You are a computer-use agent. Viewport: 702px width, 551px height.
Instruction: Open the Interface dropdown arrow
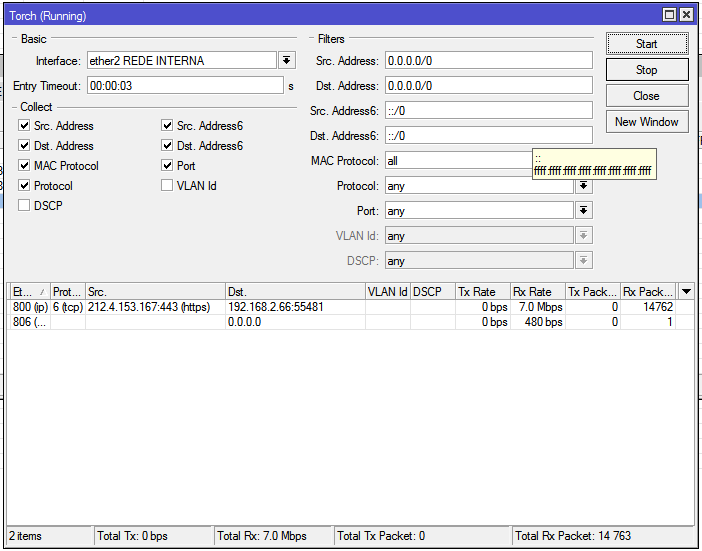coord(287,60)
